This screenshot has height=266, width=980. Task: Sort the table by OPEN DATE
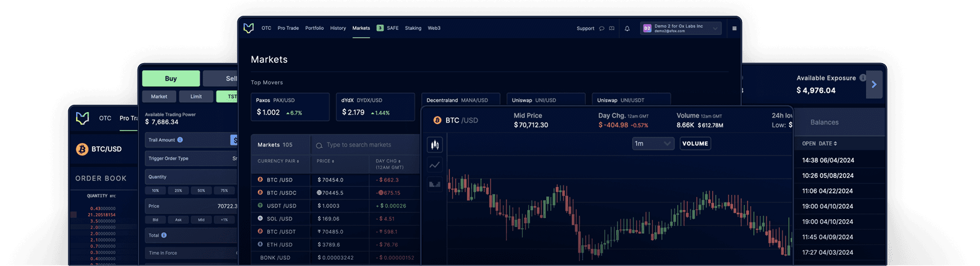(819, 144)
